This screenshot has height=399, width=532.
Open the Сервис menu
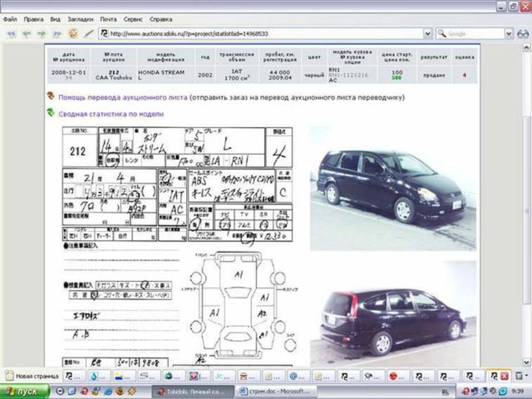pyautogui.click(x=133, y=19)
